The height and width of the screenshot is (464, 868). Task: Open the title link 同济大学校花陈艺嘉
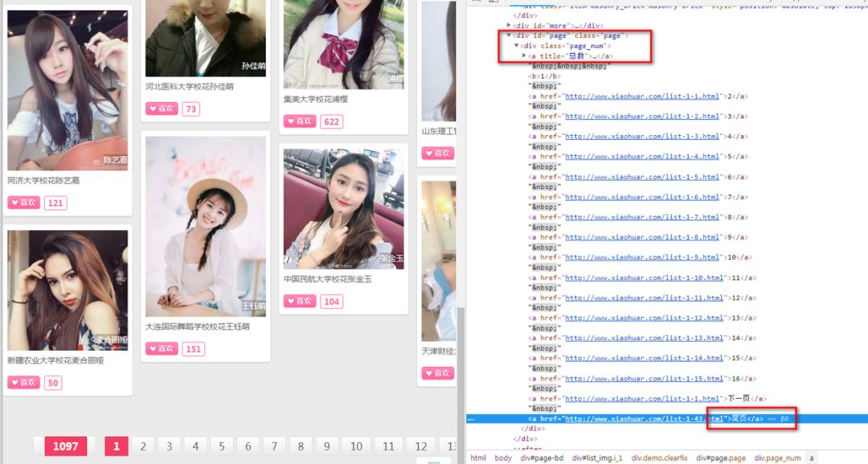pos(43,180)
